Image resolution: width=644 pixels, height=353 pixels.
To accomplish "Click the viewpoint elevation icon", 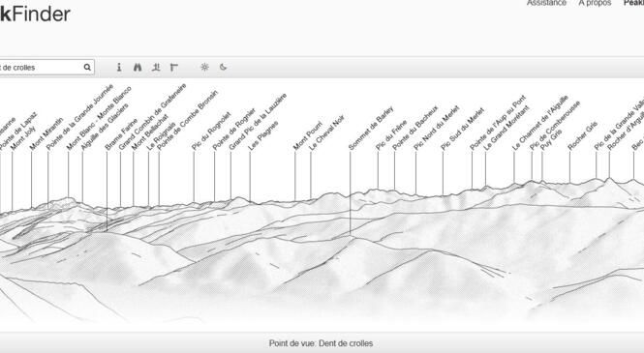I will [x=156, y=68].
